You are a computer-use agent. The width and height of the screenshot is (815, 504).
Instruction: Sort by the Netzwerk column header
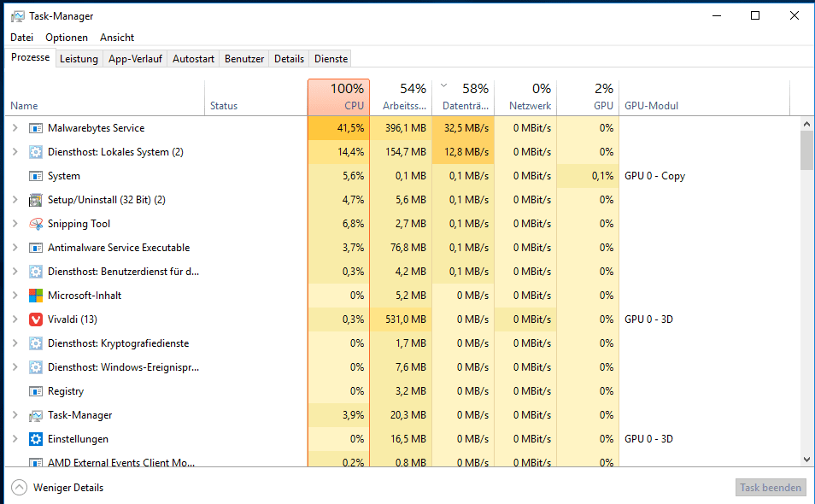525,97
